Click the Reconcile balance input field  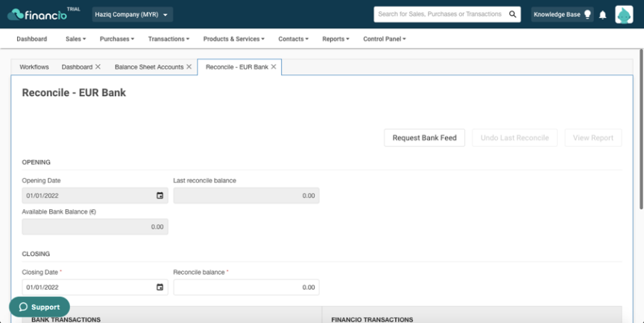coord(246,287)
